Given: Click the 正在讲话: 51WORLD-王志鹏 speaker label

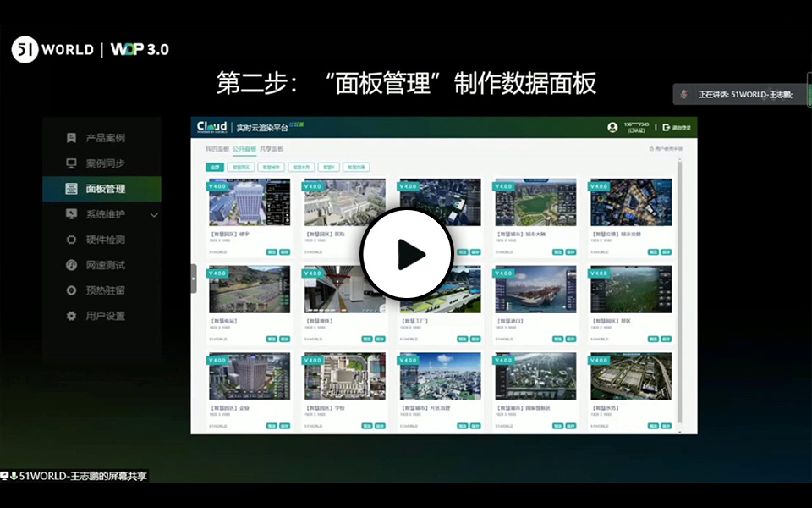Looking at the screenshot, I should (x=745, y=94).
